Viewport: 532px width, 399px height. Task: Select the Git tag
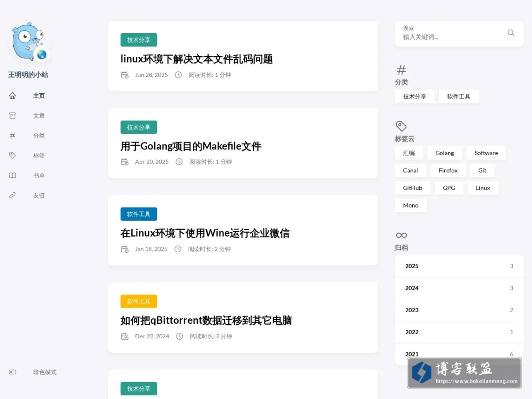pyautogui.click(x=482, y=171)
